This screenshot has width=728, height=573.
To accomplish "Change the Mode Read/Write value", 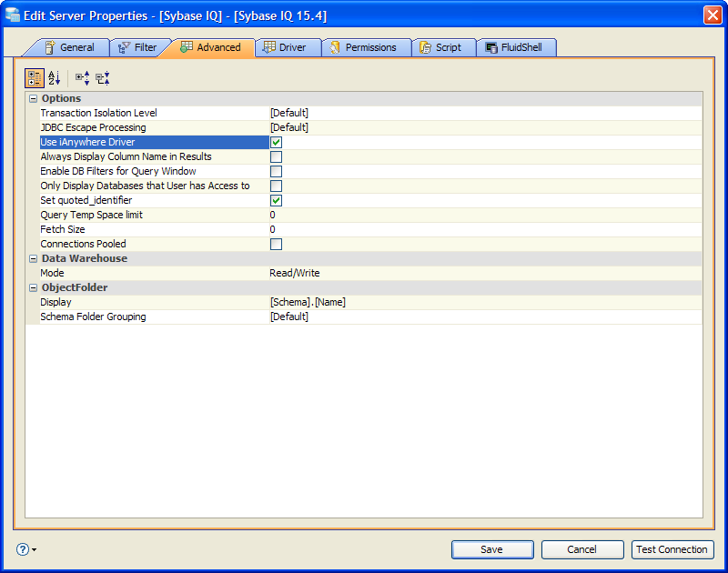I will pyautogui.click(x=486, y=273).
